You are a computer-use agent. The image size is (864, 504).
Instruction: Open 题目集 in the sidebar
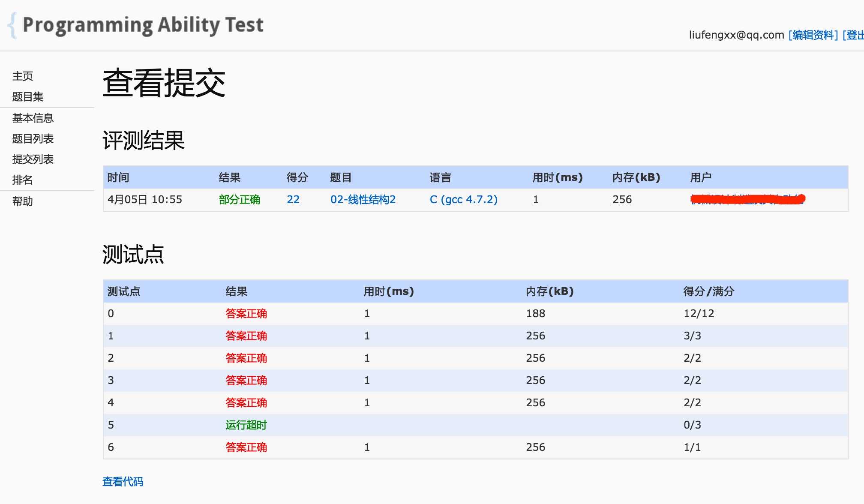pyautogui.click(x=28, y=97)
